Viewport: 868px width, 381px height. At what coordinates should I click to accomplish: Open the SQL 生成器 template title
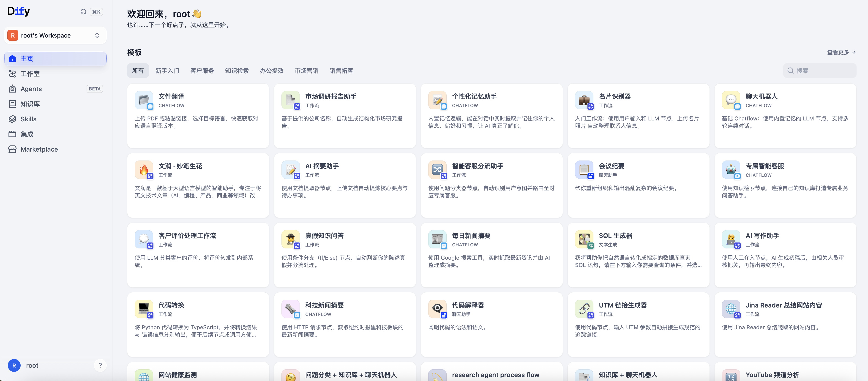point(615,236)
